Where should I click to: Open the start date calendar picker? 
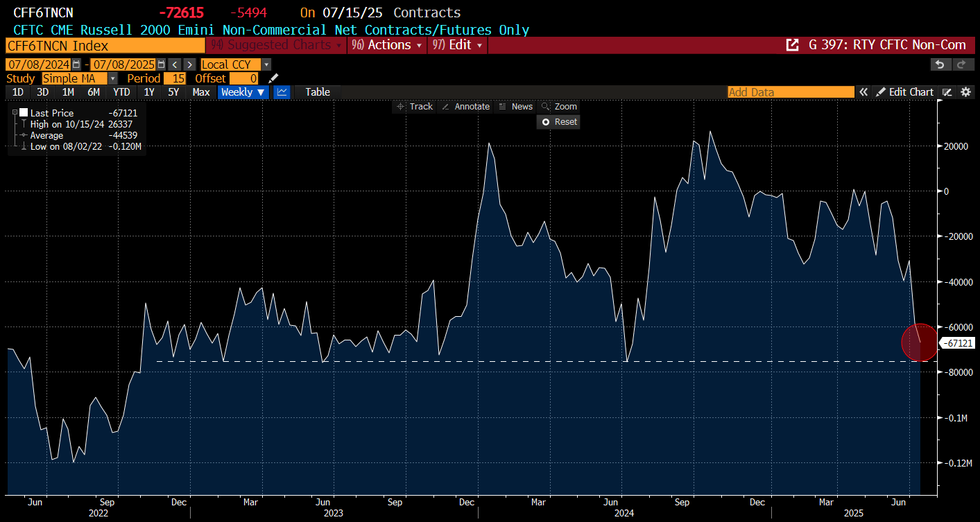point(76,64)
